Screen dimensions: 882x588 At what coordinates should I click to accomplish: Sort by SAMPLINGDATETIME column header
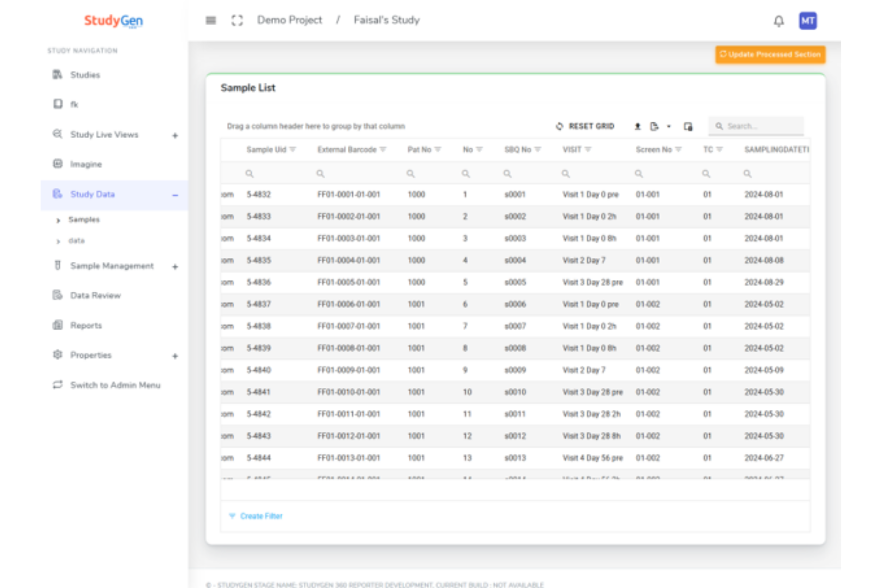click(777, 150)
